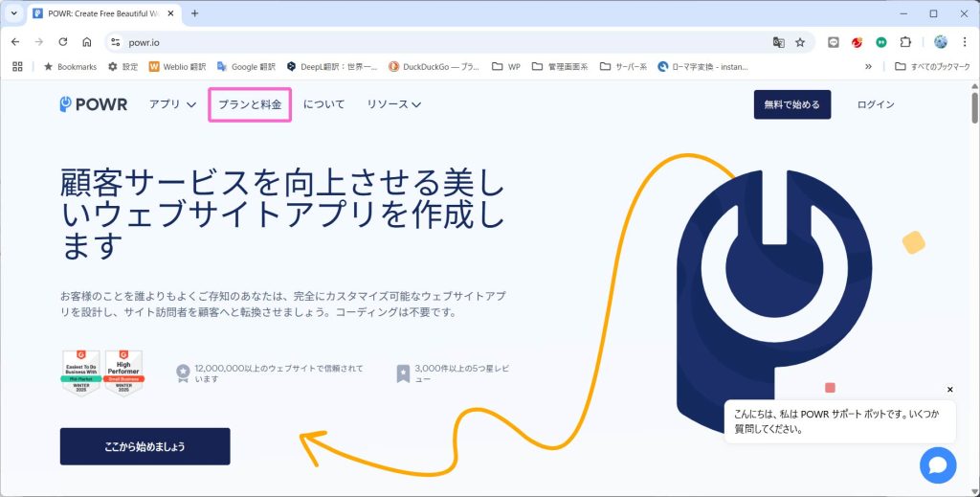
Task: Expand the アプリ menu
Action: pyautogui.click(x=172, y=104)
